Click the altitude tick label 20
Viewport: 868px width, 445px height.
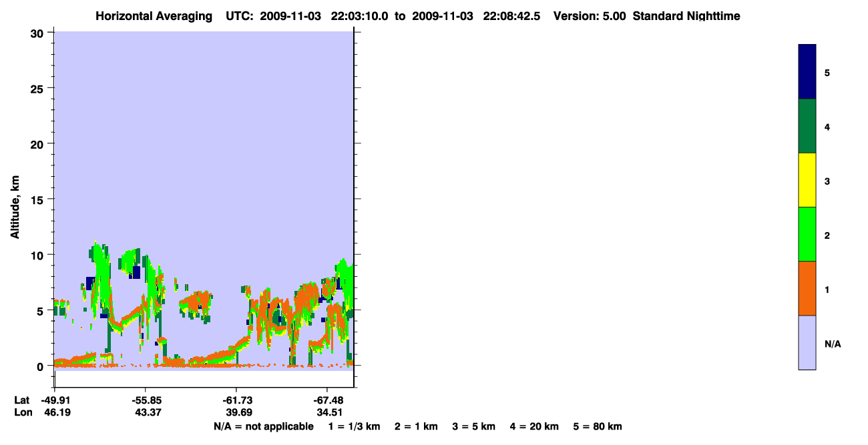[39, 143]
